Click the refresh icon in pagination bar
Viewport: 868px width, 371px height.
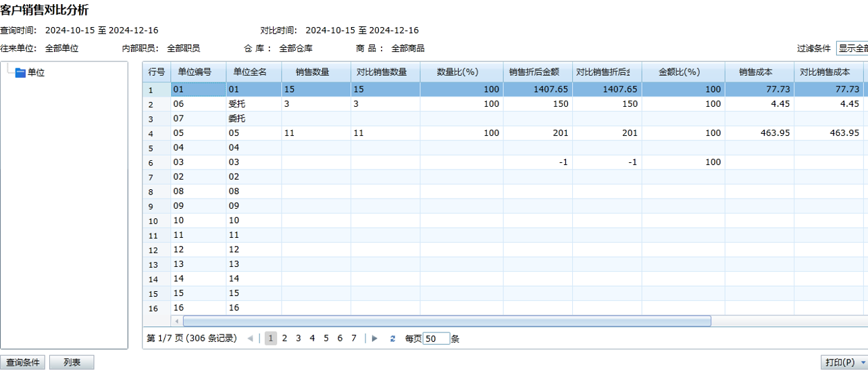pos(392,339)
